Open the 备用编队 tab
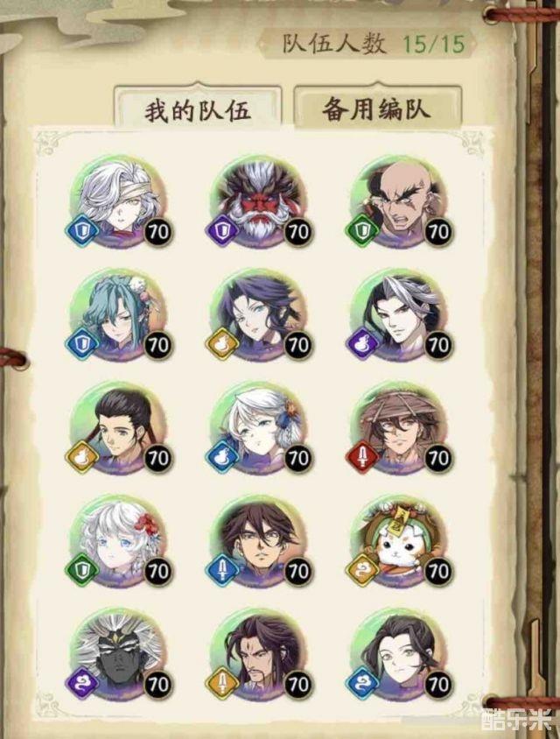The width and height of the screenshot is (560, 739). [x=377, y=107]
